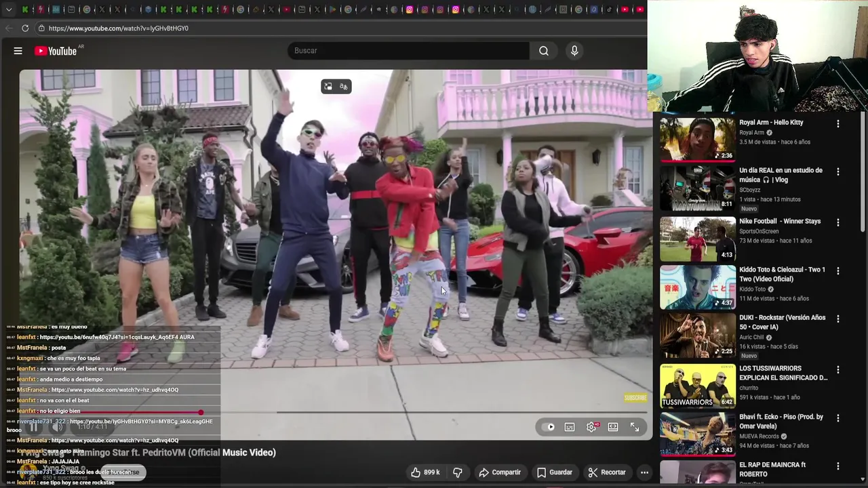Open options menu for DUKI - Rockstar video
Screen dimensions: 868x488
838,319
